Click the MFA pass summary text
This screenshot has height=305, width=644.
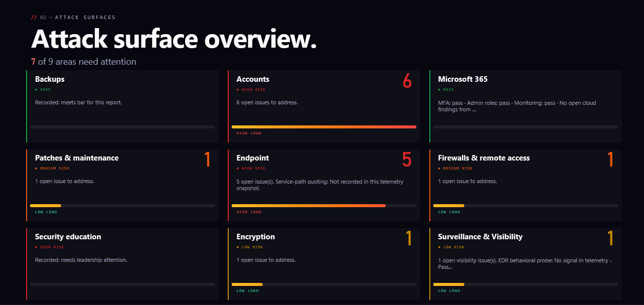coord(517,106)
